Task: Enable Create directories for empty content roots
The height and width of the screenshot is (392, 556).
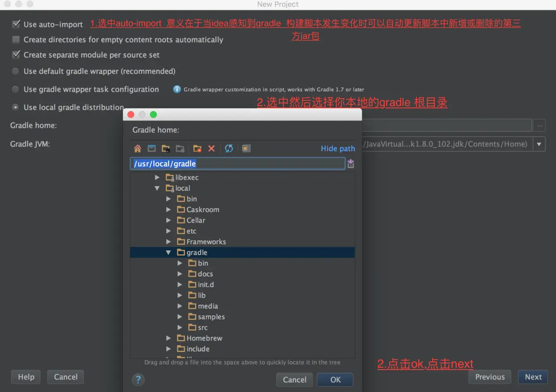Action: [x=16, y=39]
